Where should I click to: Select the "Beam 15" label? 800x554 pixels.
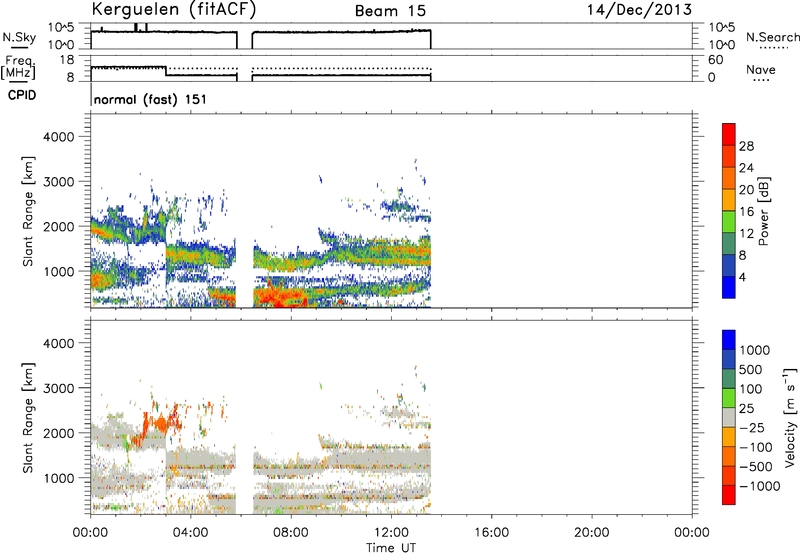[390, 11]
